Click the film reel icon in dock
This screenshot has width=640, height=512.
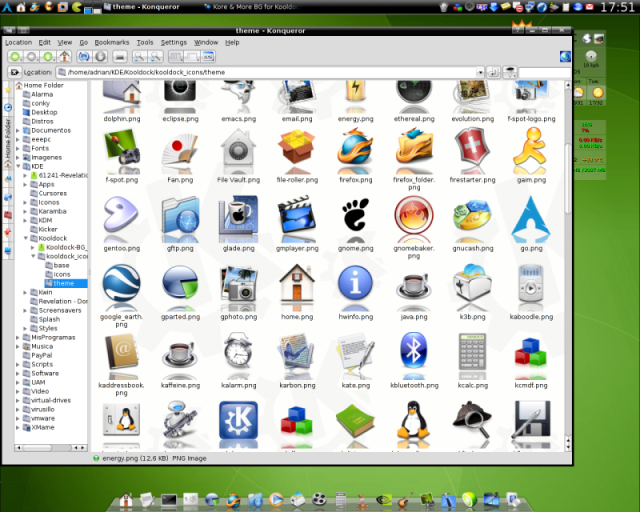[319, 499]
